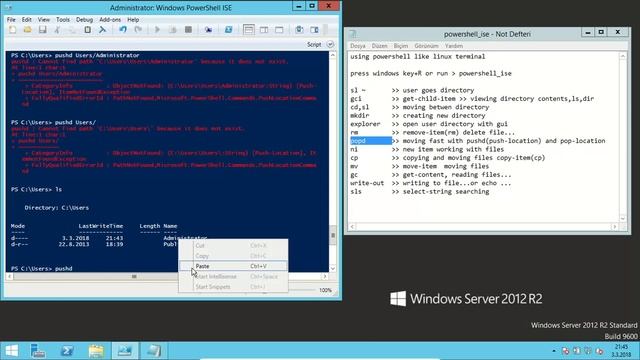
Task: Open Server Manager from taskbar
Action: tap(38, 351)
